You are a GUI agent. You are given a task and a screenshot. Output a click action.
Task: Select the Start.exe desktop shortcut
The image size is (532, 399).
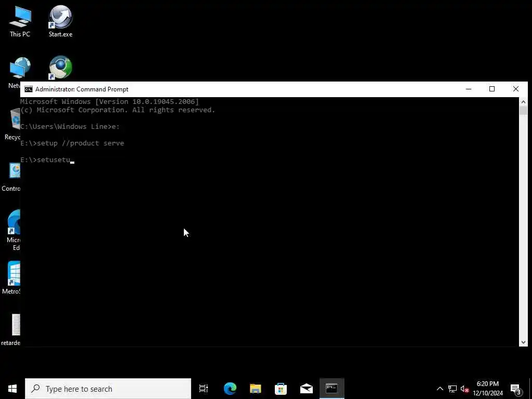click(60, 21)
